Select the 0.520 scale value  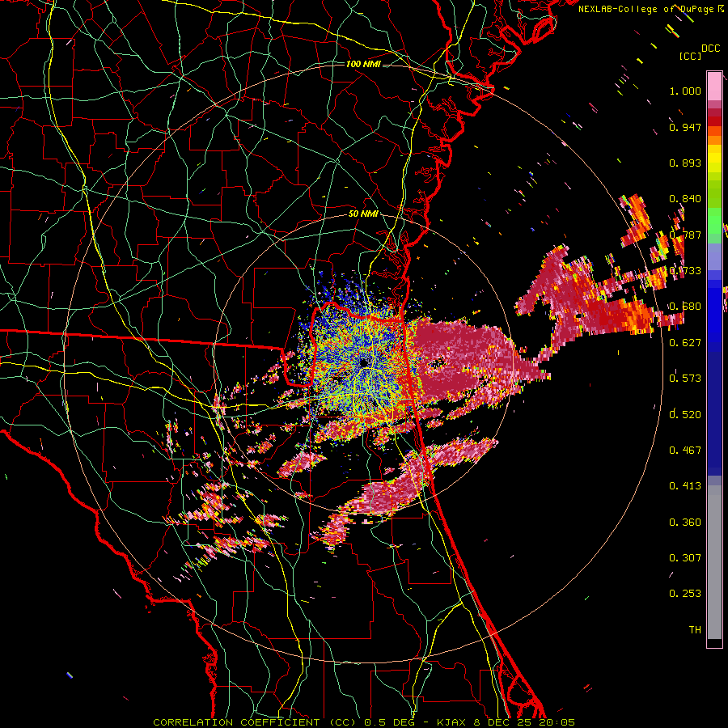[685, 414]
